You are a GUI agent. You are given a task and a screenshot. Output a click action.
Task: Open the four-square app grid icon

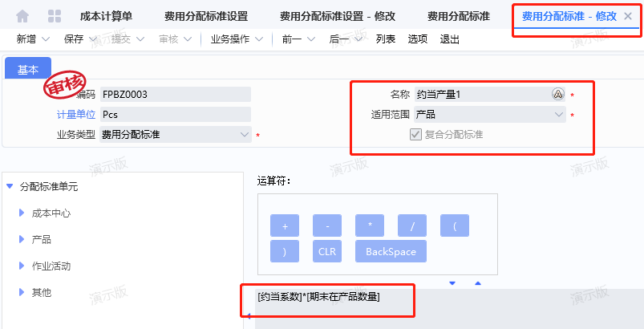point(55,16)
